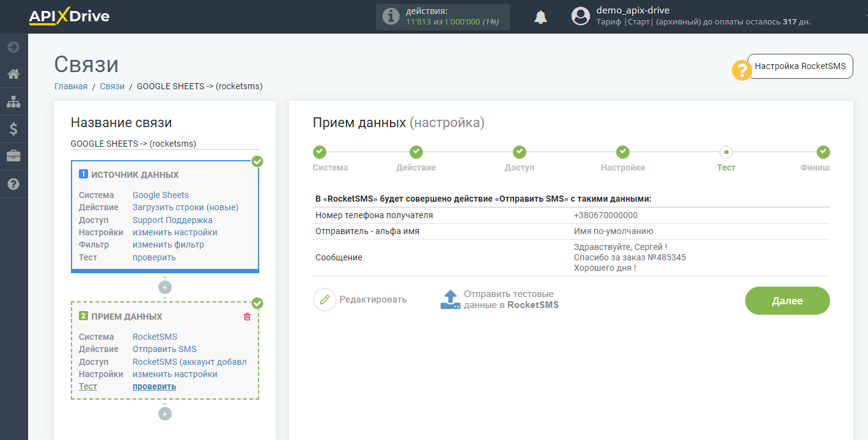
Task: Select the Тест step label
Action: point(726,167)
